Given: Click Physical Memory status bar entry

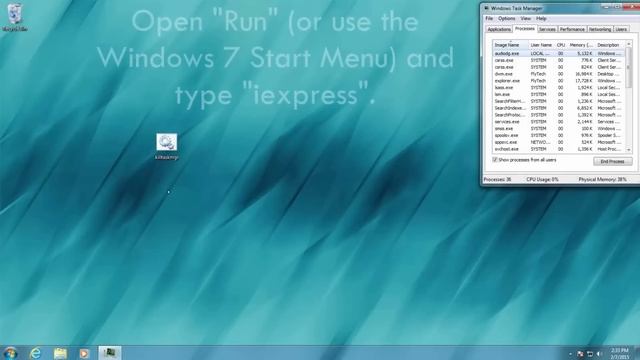Looking at the screenshot, I should point(602,179).
